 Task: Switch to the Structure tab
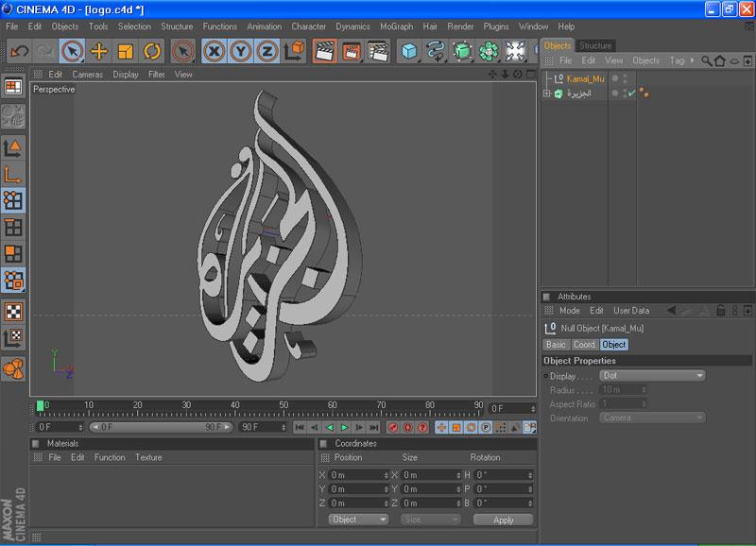point(595,45)
